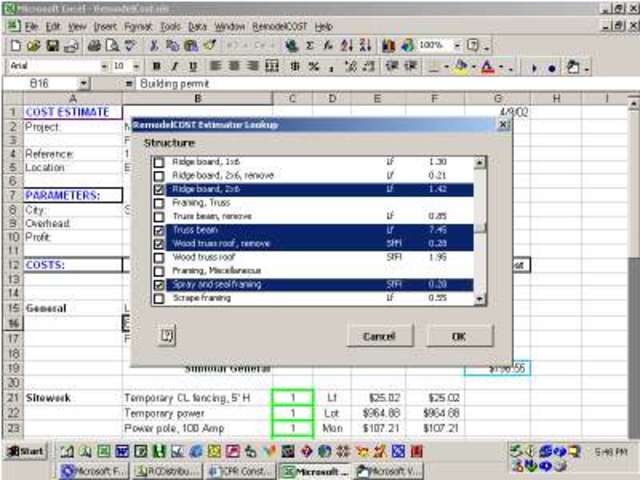
Task: Check the Wood truss roof checkbox
Action: [159, 258]
